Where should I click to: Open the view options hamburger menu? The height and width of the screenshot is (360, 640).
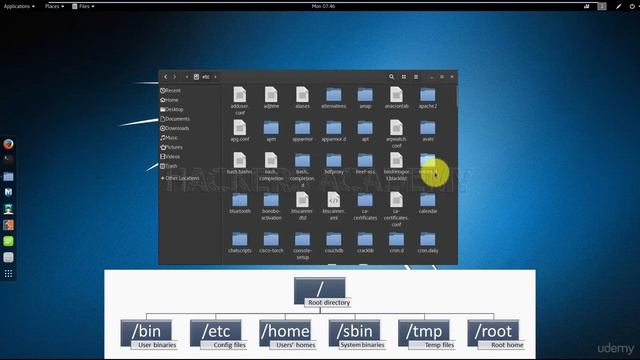point(416,77)
